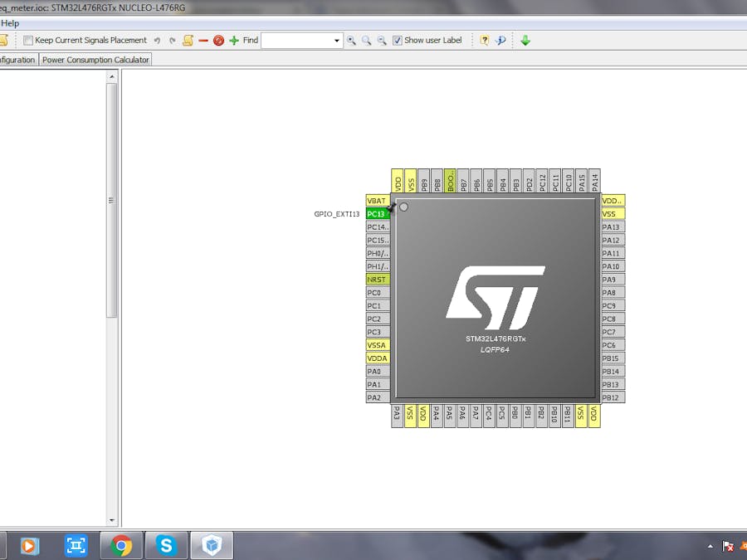
Task: Click the blue search docs icon
Action: 501,40
